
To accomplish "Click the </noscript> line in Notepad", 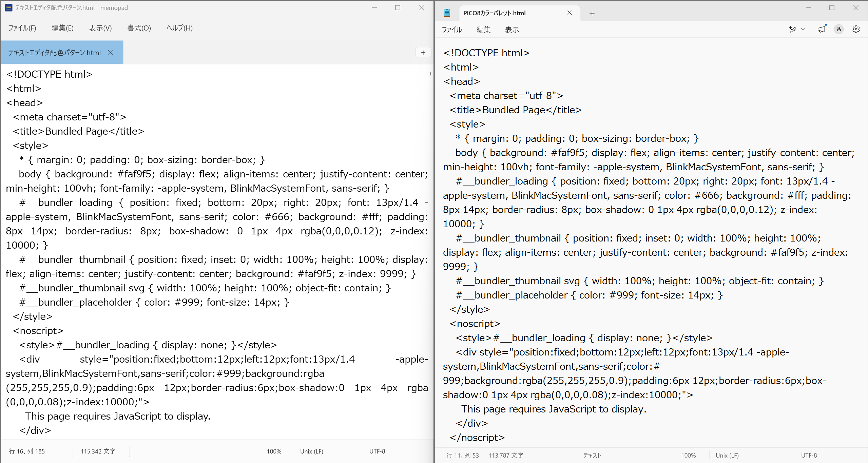I will 477,438.
